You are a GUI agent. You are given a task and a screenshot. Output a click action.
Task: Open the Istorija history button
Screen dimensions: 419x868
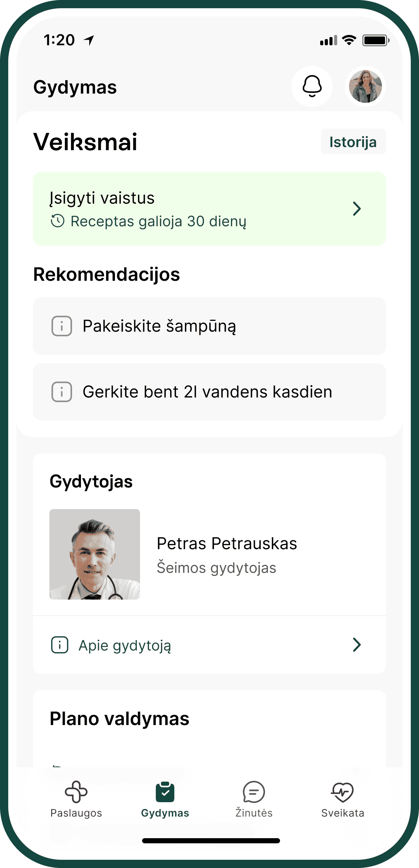(353, 142)
